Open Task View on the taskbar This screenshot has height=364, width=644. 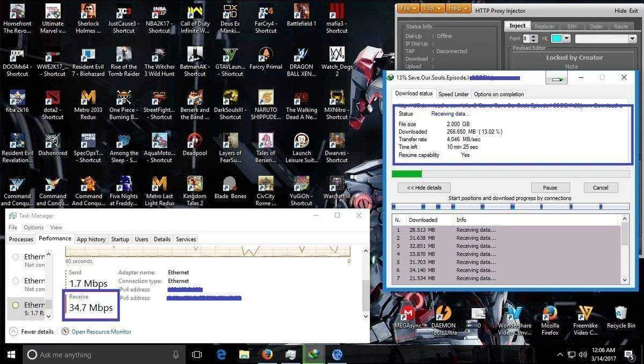point(197,354)
